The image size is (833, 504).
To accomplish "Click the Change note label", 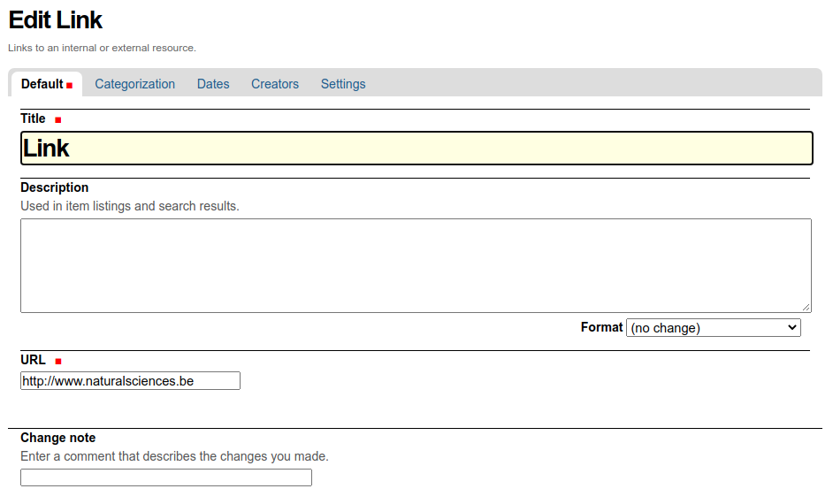I will [58, 438].
